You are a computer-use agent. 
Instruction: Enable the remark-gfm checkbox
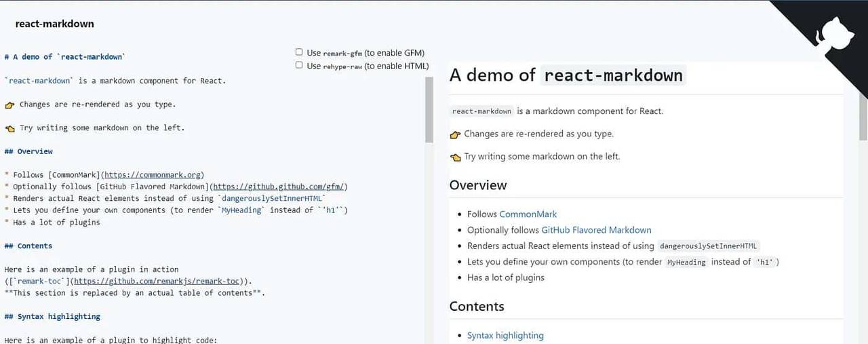click(x=299, y=52)
